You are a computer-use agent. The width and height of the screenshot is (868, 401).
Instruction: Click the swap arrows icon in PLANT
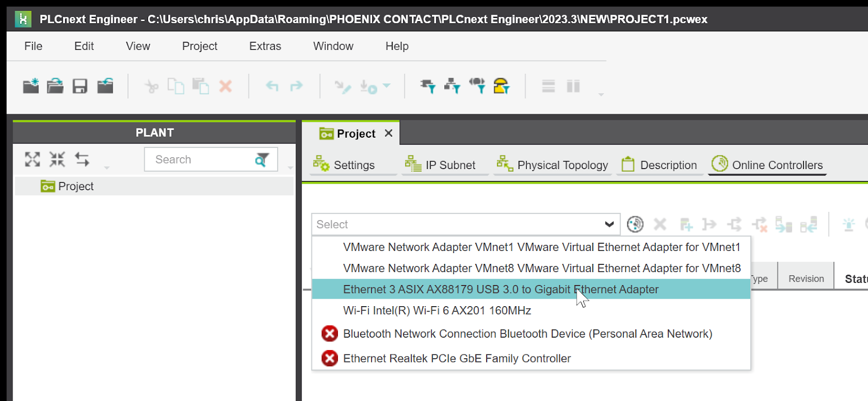tap(82, 159)
